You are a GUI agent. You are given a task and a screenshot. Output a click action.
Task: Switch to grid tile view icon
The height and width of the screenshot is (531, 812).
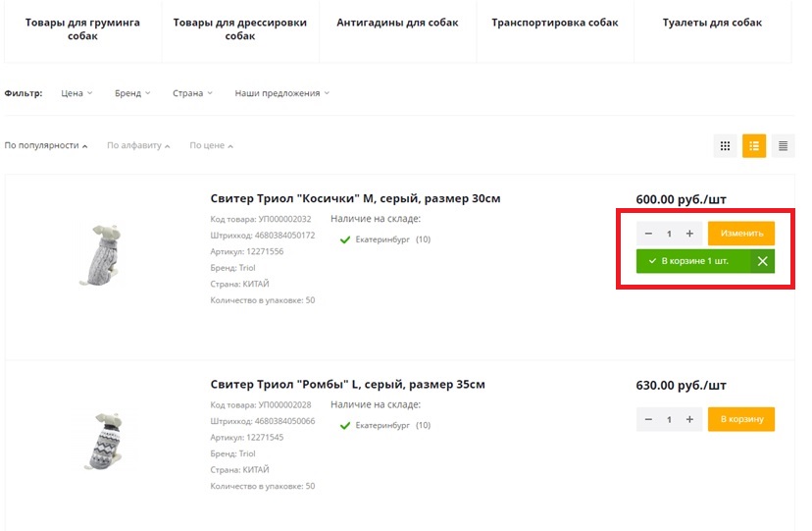[x=725, y=146]
